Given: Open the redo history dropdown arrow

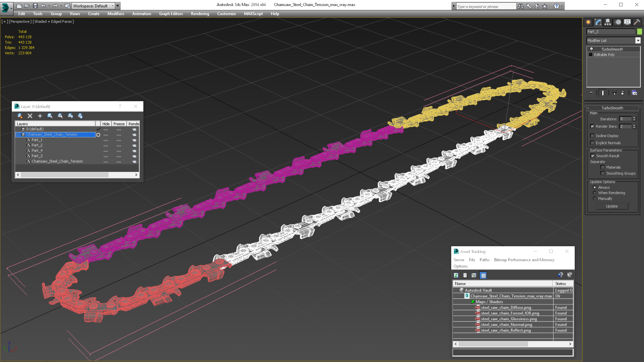Looking at the screenshot, I should pos(61,6).
